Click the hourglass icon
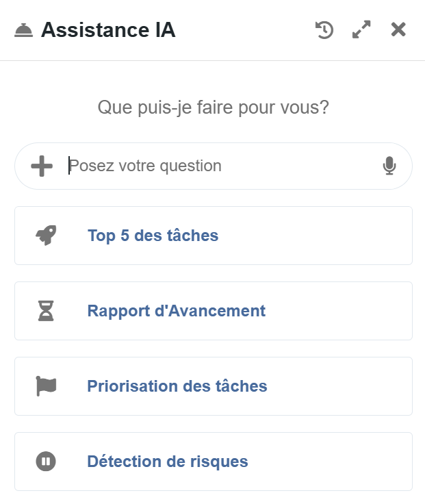Image resolution: width=425 pixels, height=504 pixels. point(46,311)
